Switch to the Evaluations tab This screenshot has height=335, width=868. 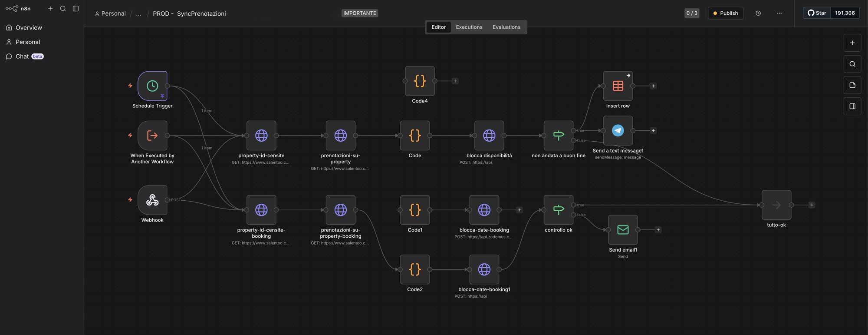coord(506,27)
